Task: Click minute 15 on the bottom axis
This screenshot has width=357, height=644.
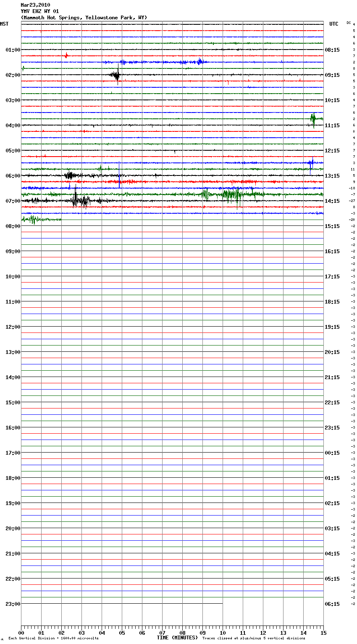Action: 323,633
